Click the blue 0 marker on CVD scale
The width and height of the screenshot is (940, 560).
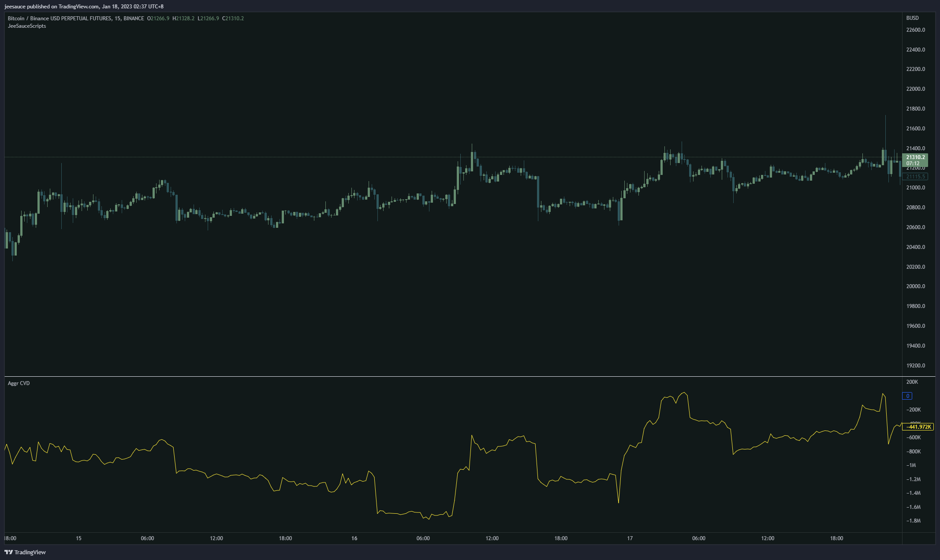tap(907, 396)
